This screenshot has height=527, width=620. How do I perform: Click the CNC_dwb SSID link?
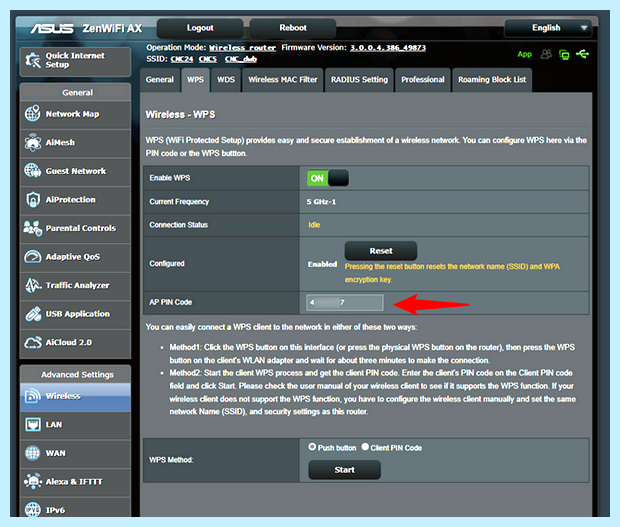[241, 59]
